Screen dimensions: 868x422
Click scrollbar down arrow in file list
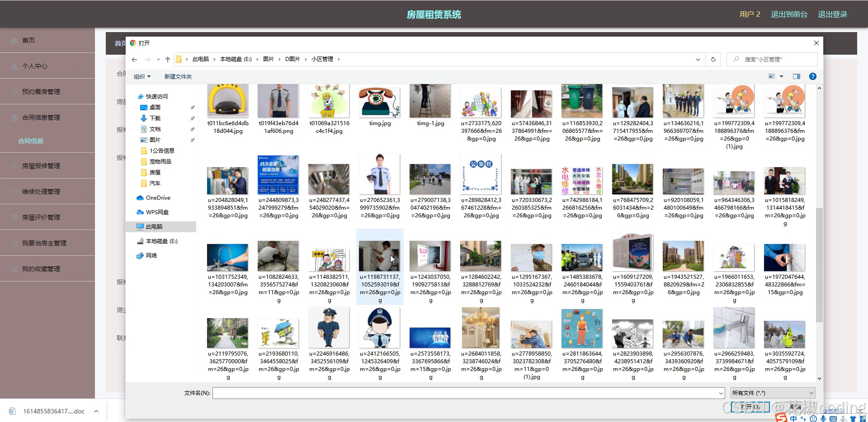[819, 378]
